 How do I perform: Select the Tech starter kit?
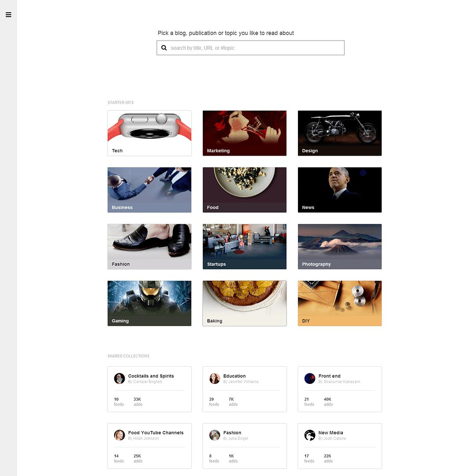pos(149,133)
